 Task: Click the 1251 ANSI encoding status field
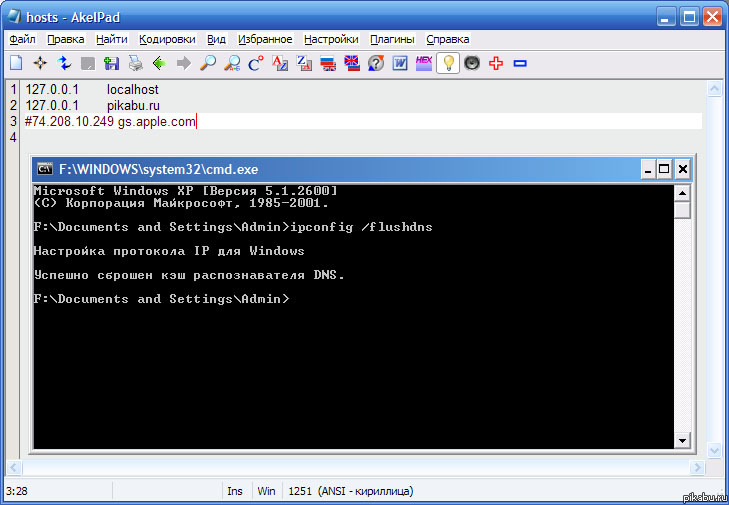350,491
